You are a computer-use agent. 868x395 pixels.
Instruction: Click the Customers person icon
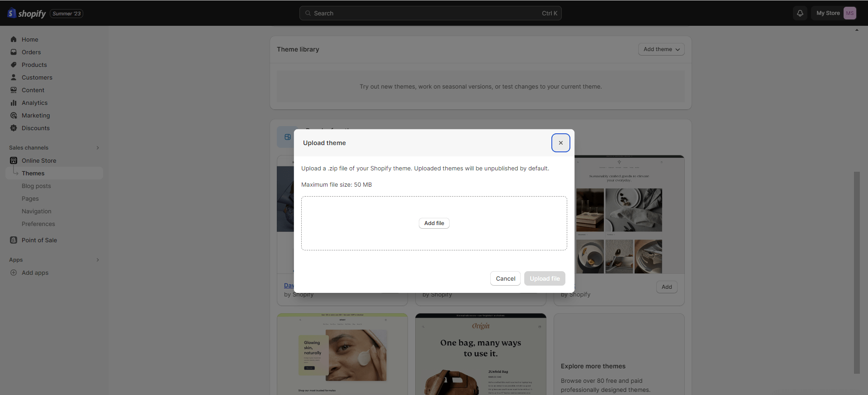coord(14,77)
